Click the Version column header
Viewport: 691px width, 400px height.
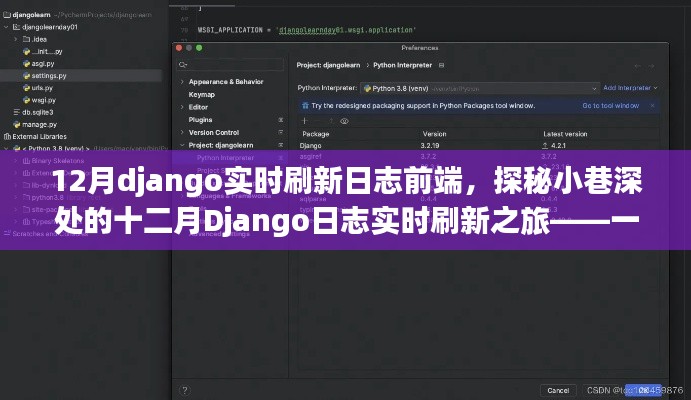click(x=435, y=134)
